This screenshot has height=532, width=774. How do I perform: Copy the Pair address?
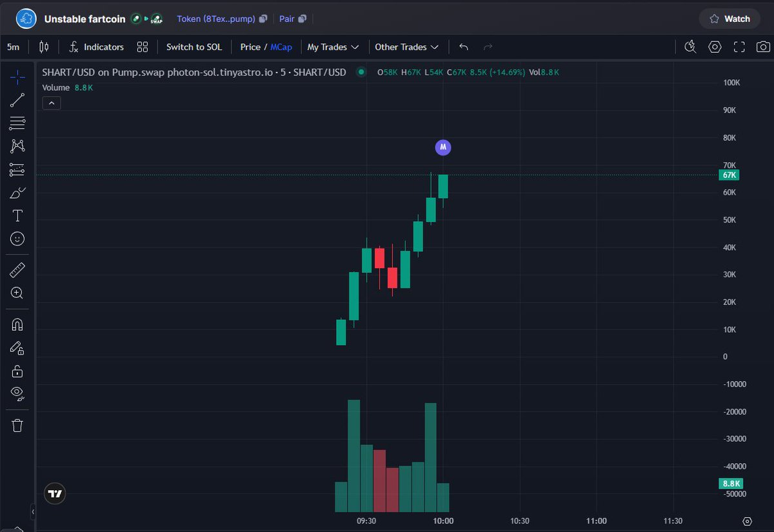point(303,19)
